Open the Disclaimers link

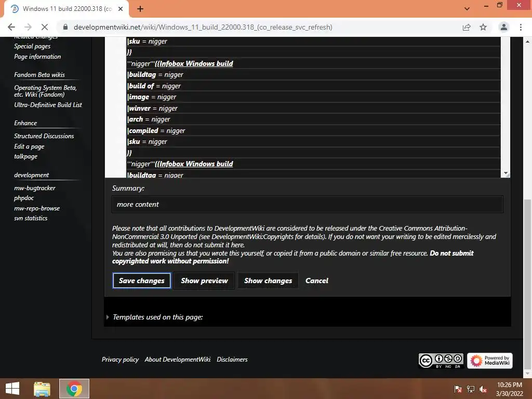[x=232, y=360]
